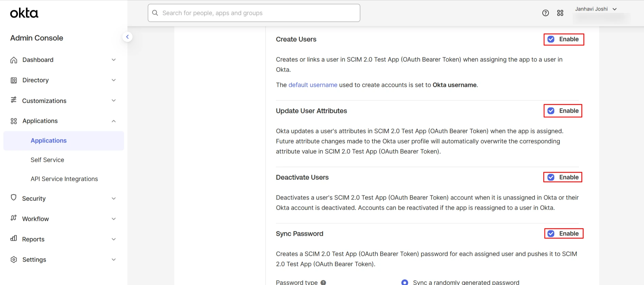
Task: Click the bold Okta username text
Action: coord(454,85)
